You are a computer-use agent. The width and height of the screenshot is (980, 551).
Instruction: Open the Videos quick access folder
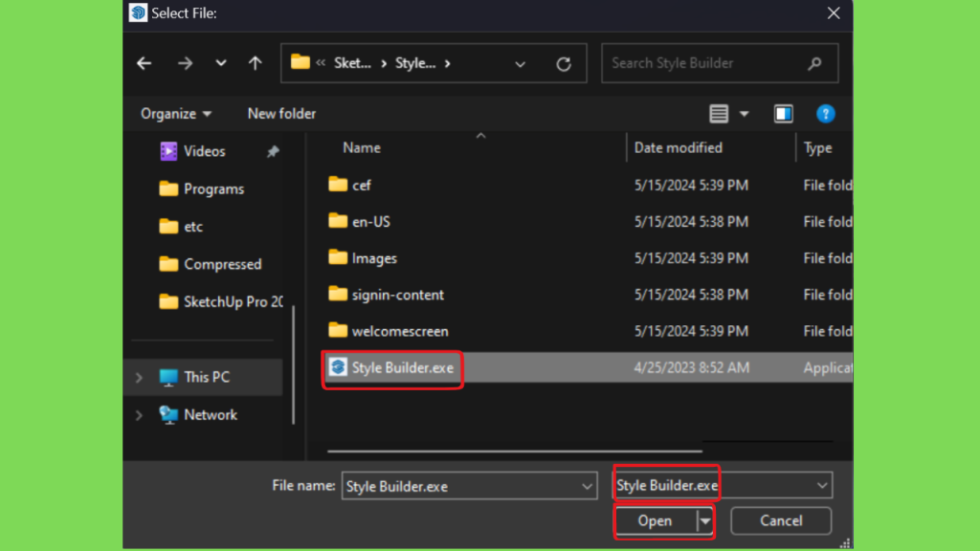pos(204,151)
